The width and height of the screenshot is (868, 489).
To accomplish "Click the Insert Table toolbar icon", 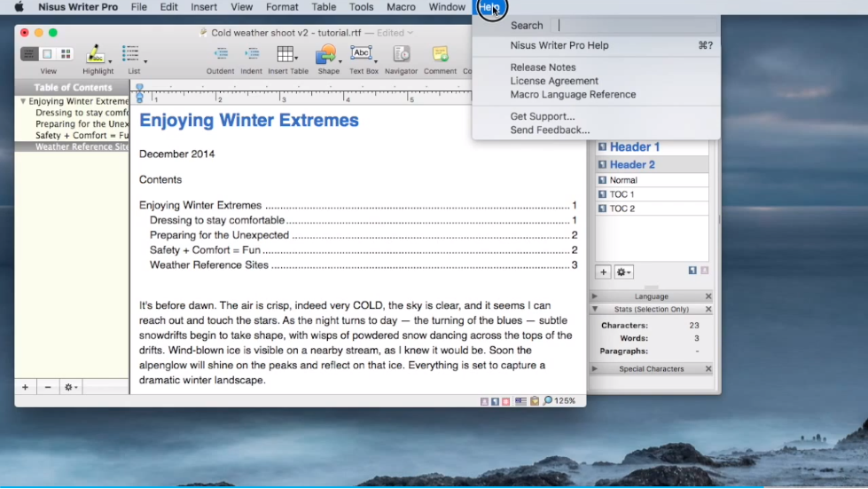I will pyautogui.click(x=285, y=55).
